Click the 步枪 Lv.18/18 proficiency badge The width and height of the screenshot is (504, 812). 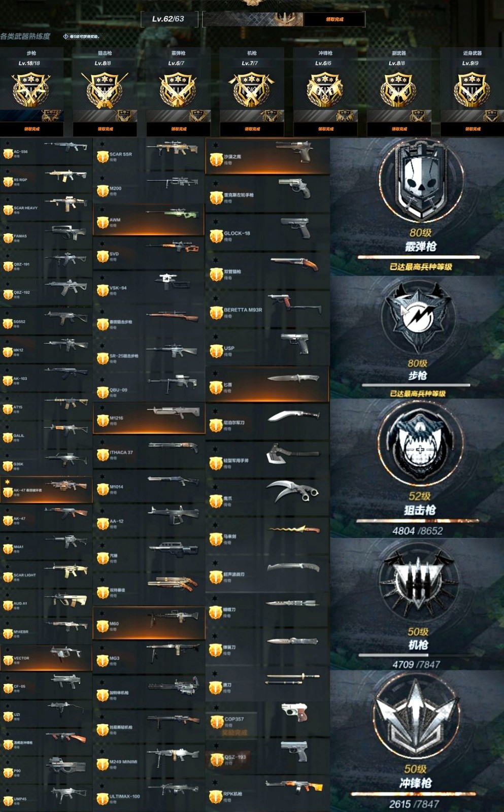[31, 90]
